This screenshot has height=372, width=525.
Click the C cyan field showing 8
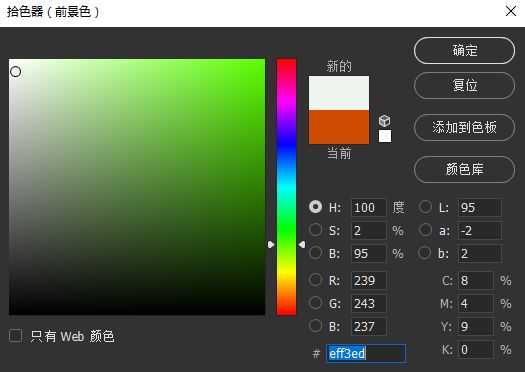click(475, 280)
